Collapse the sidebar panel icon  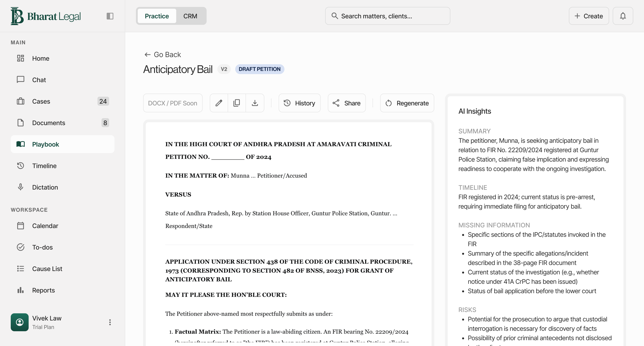coord(110,16)
